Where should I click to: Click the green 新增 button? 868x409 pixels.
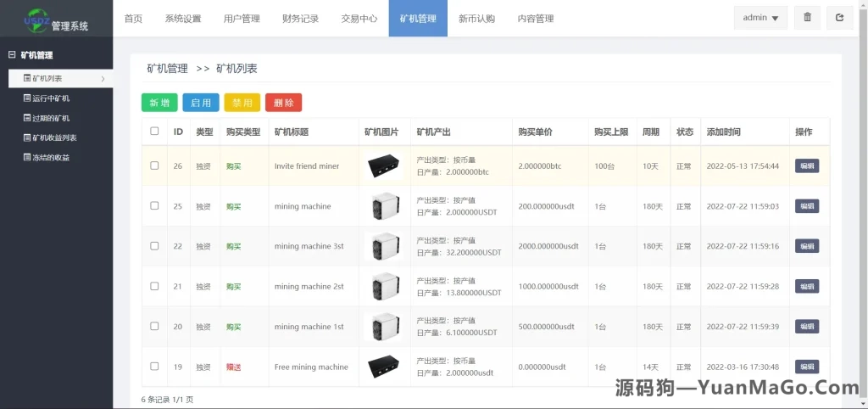coord(159,103)
